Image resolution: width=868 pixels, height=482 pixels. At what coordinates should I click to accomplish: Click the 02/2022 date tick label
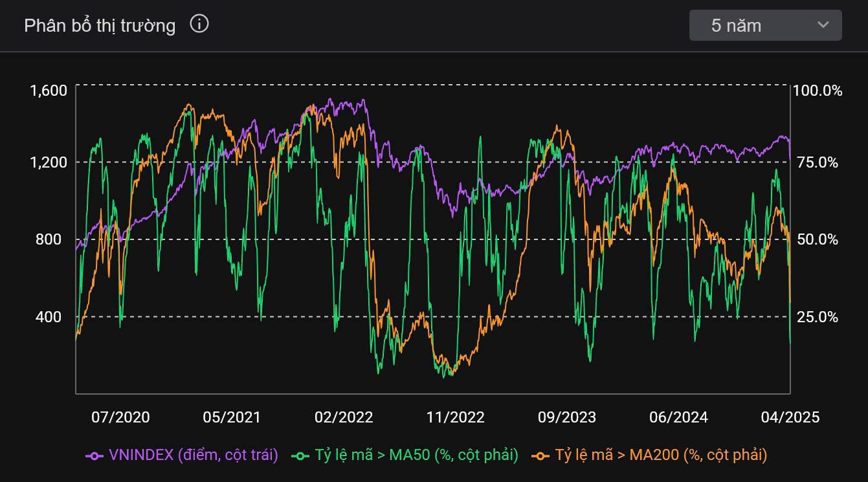[x=344, y=417]
